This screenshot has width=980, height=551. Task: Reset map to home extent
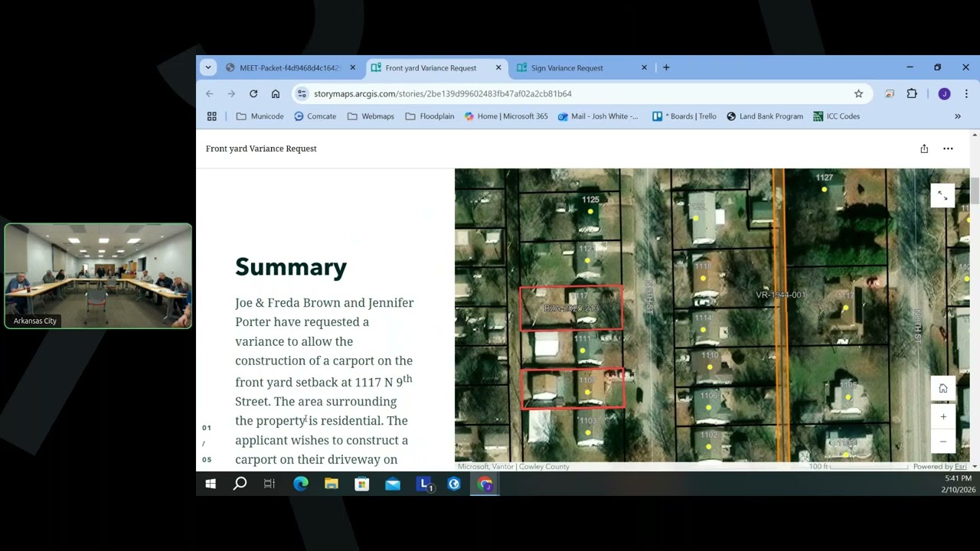click(942, 389)
